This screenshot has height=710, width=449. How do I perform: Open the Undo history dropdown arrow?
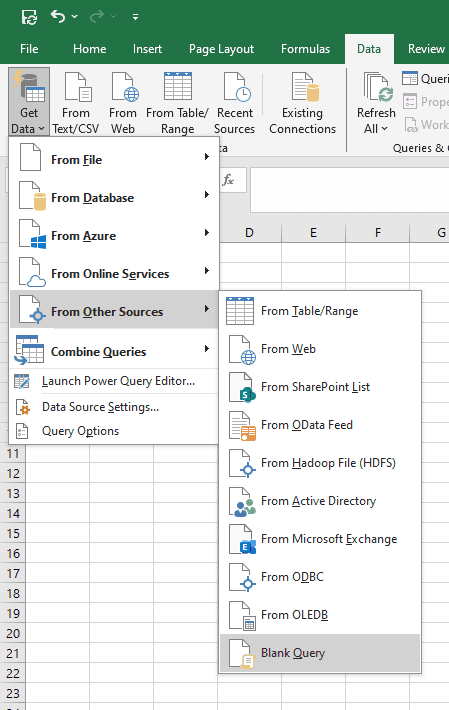pos(75,17)
